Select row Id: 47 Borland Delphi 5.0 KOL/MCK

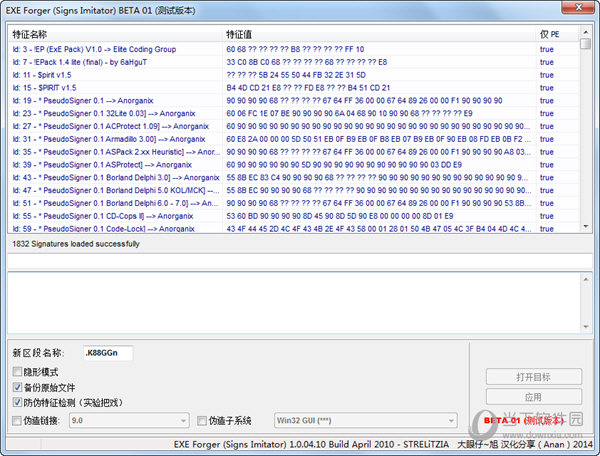tap(293, 190)
